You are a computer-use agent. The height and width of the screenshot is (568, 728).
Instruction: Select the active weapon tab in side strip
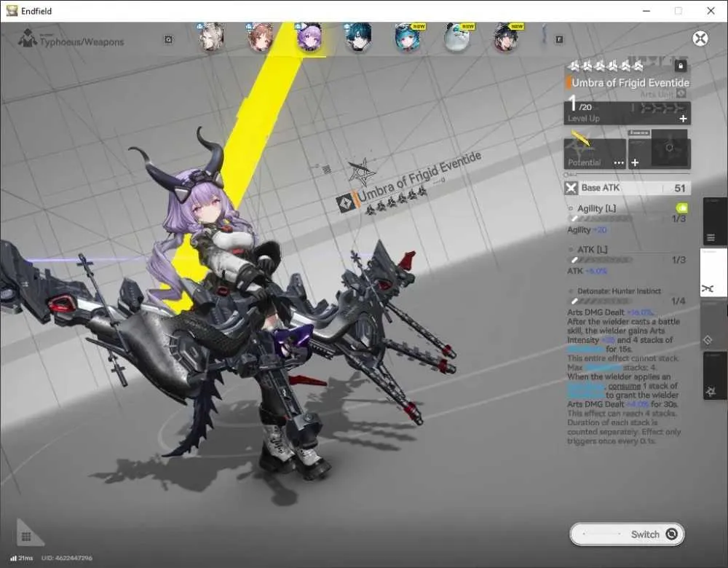[x=713, y=272]
